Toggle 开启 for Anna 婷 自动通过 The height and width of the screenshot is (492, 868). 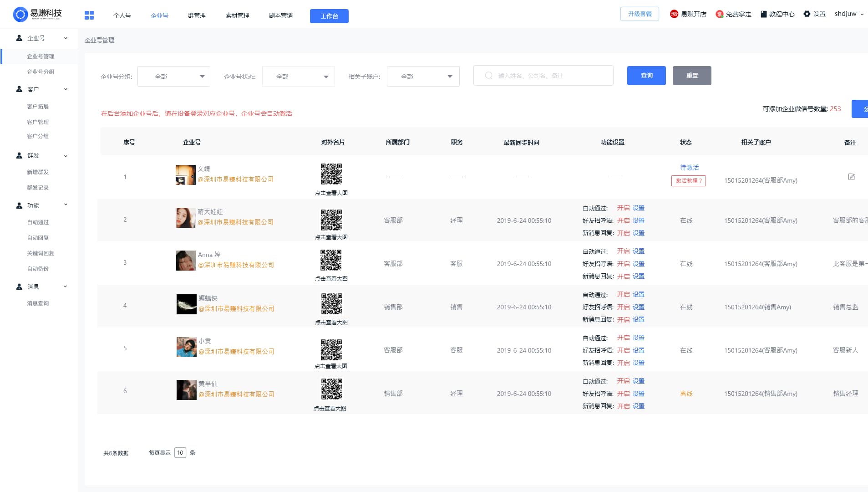(x=623, y=251)
